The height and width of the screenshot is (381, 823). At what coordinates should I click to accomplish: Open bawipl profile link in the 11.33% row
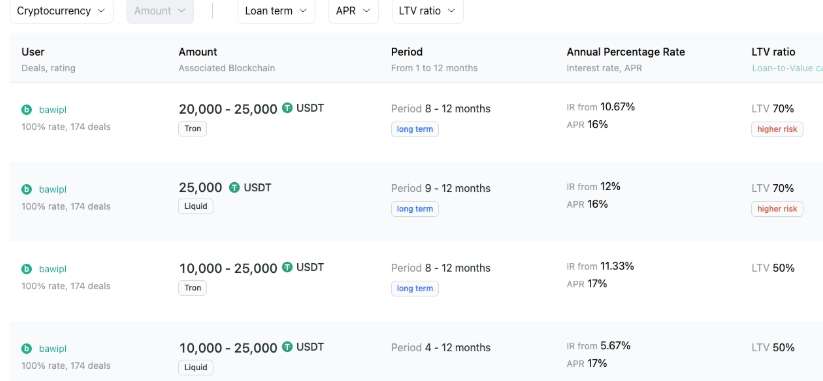tap(52, 269)
